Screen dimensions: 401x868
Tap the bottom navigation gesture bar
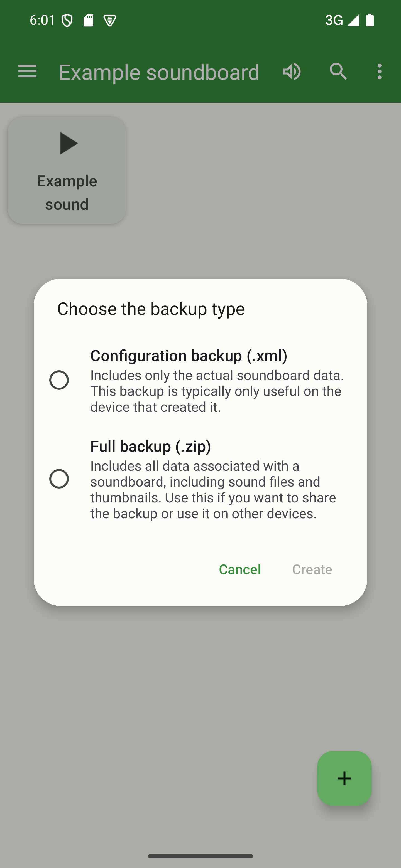tap(200, 856)
